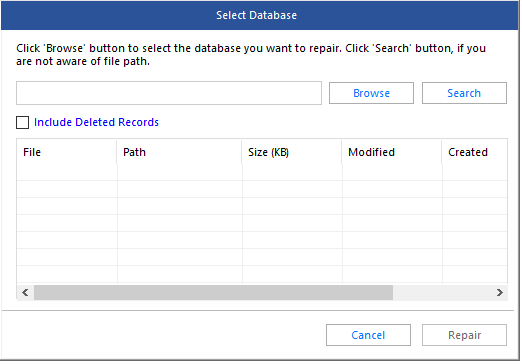Focus the database file path input field

click(x=169, y=93)
